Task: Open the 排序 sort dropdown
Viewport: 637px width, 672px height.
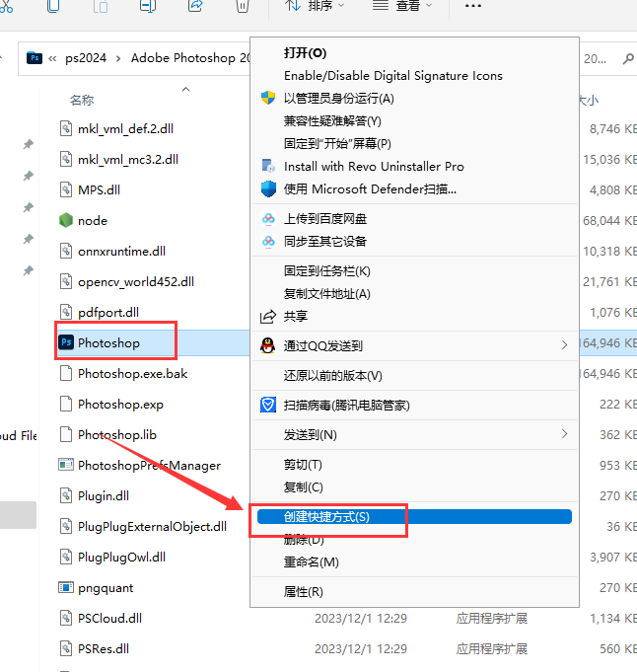Action: pyautogui.click(x=315, y=6)
